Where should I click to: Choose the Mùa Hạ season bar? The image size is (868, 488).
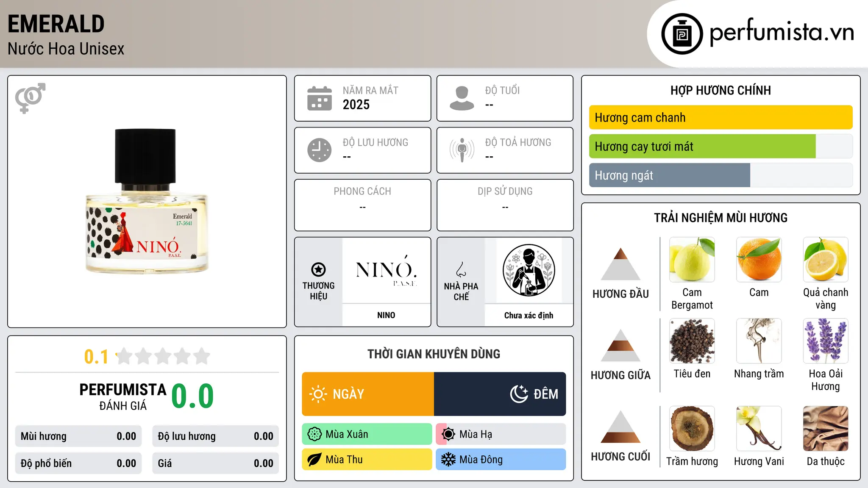click(x=501, y=434)
